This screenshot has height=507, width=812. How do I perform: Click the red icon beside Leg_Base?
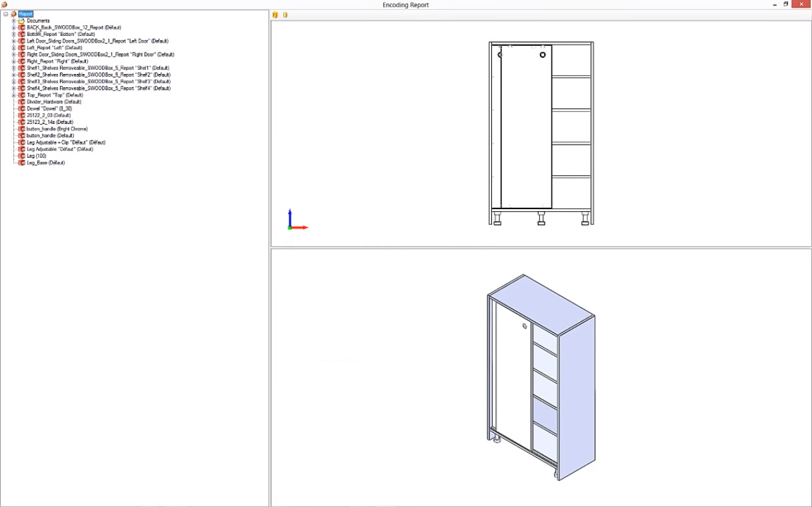tap(21, 163)
